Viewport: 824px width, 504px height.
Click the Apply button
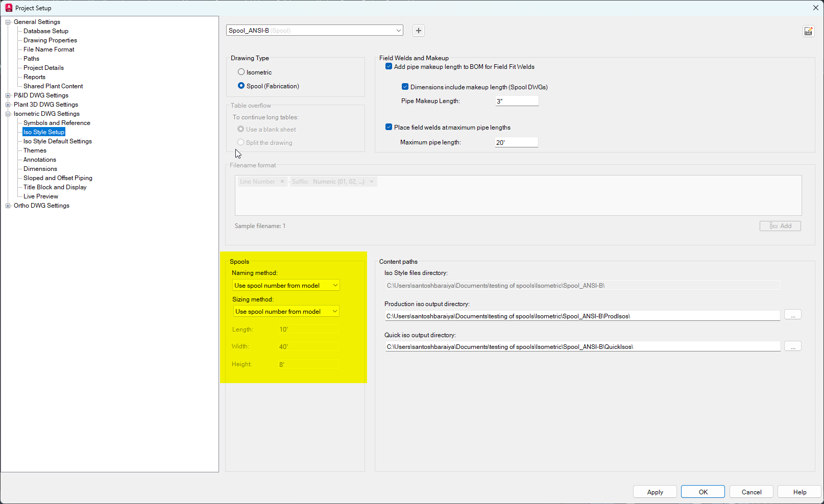pyautogui.click(x=655, y=491)
